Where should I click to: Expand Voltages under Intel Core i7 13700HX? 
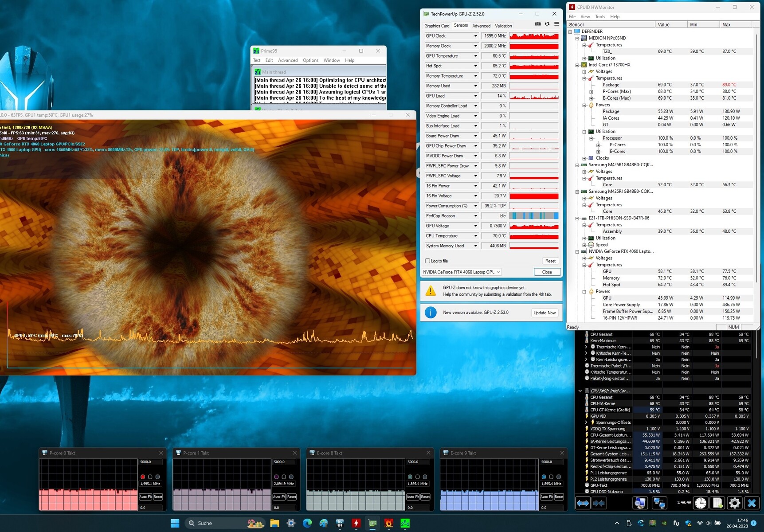click(584, 71)
